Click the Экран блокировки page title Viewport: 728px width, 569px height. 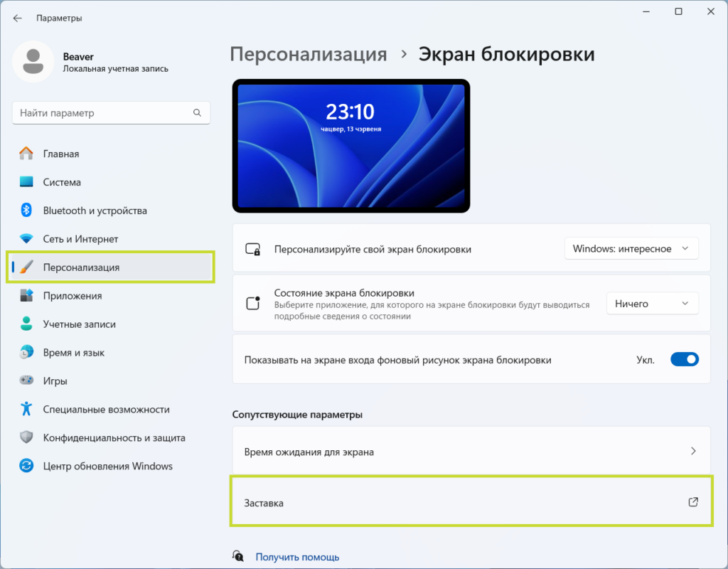(x=506, y=54)
